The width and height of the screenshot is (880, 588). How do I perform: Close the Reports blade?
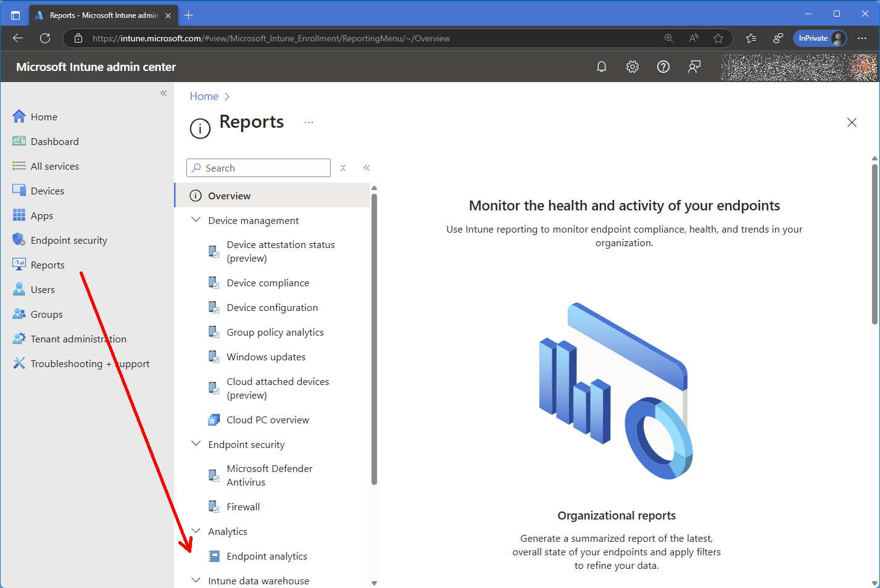(x=852, y=123)
